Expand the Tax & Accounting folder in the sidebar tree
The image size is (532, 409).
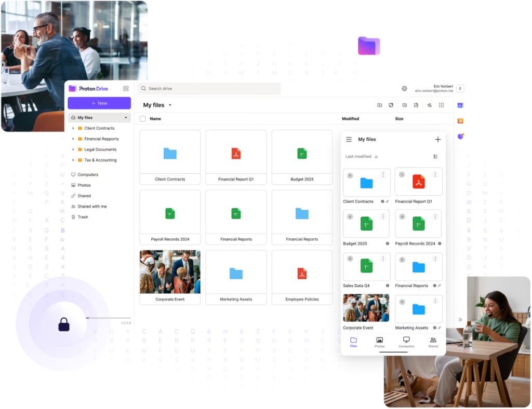[x=73, y=160]
